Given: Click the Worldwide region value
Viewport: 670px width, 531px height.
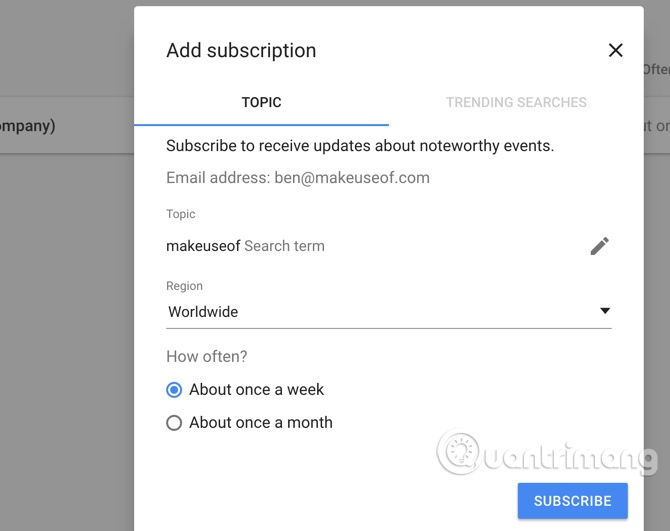Looking at the screenshot, I should (203, 312).
